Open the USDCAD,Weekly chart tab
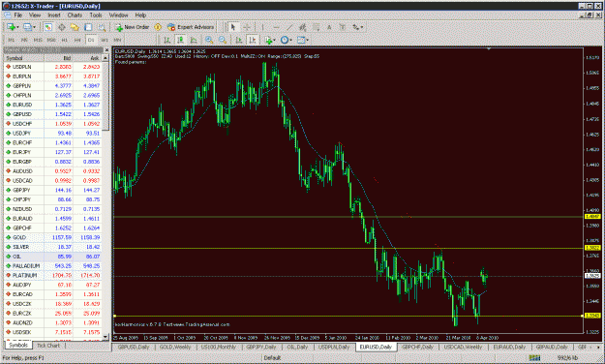 [463, 347]
